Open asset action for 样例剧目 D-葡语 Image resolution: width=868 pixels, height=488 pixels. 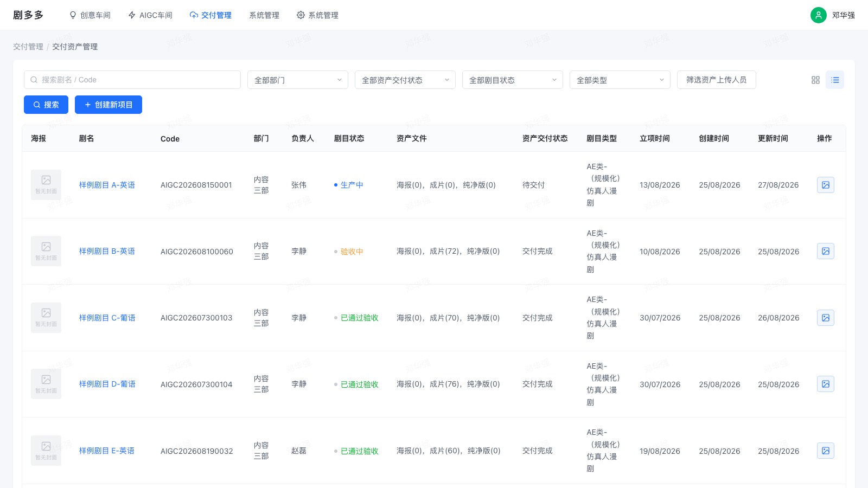(826, 384)
